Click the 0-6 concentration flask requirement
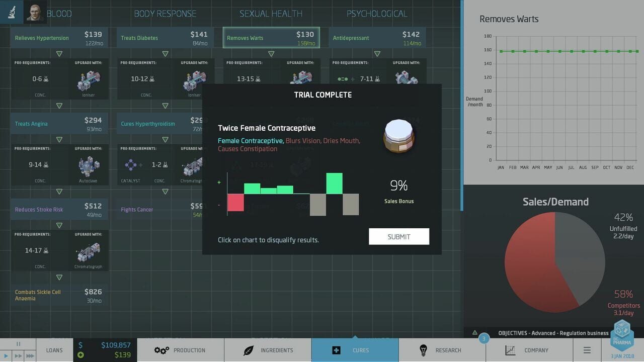The height and width of the screenshot is (362, 644). (x=40, y=79)
